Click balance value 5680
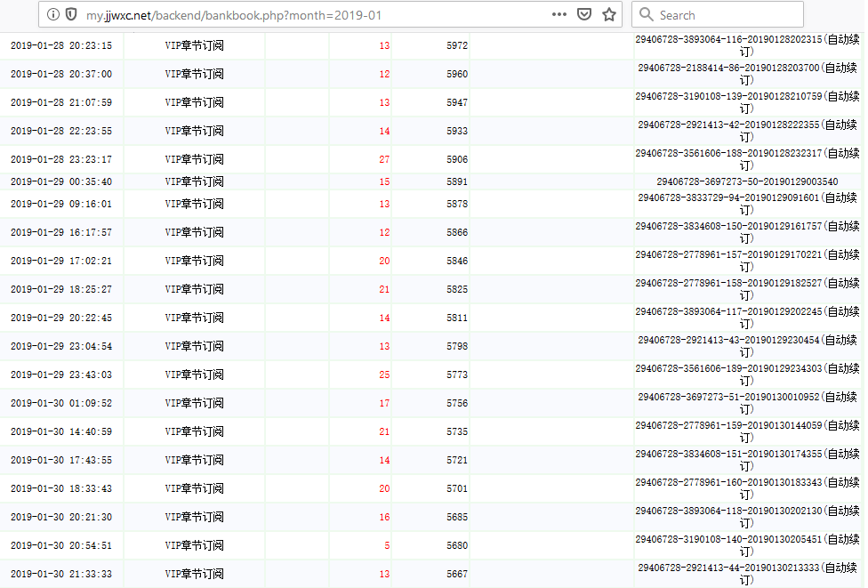The height and width of the screenshot is (588, 868). [x=457, y=545]
